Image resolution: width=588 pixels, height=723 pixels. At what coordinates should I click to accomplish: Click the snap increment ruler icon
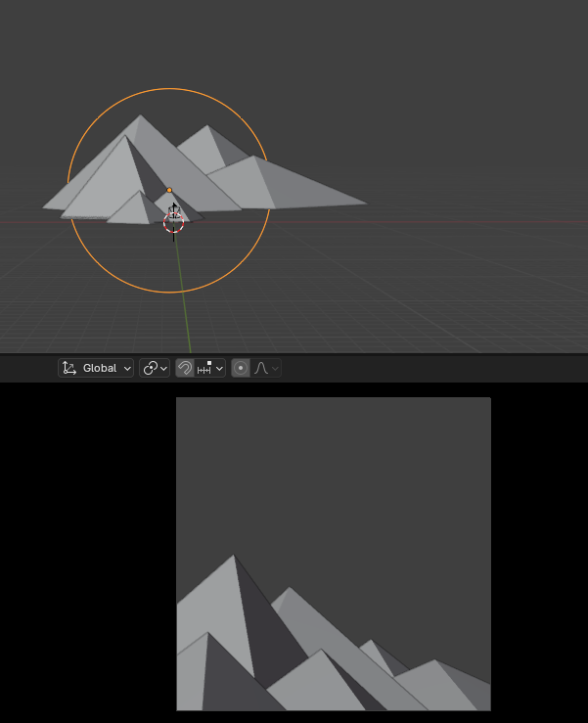(x=204, y=368)
